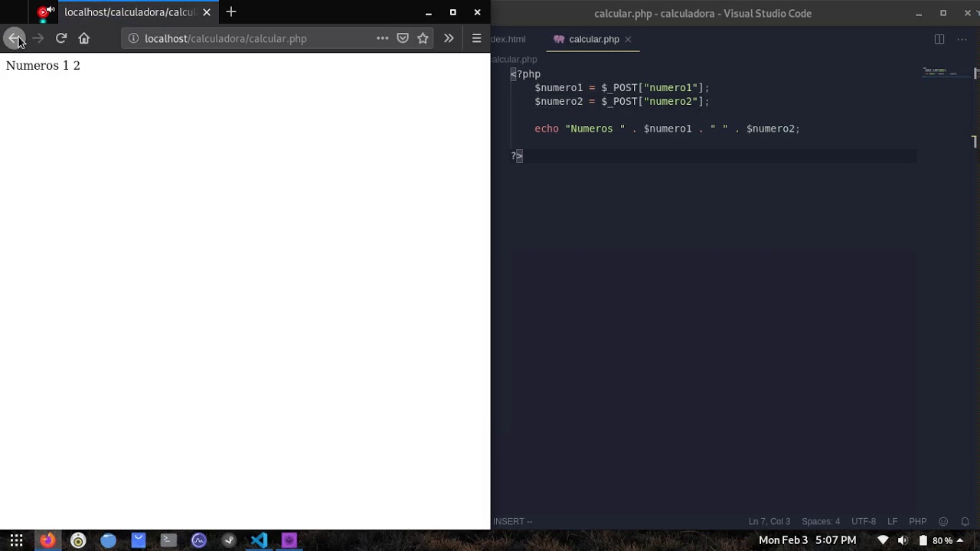
Task: Open the applications grid launcher
Action: [16, 540]
